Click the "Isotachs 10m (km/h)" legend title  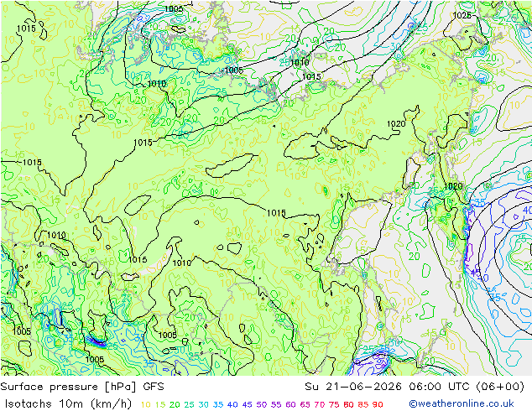click(68, 404)
